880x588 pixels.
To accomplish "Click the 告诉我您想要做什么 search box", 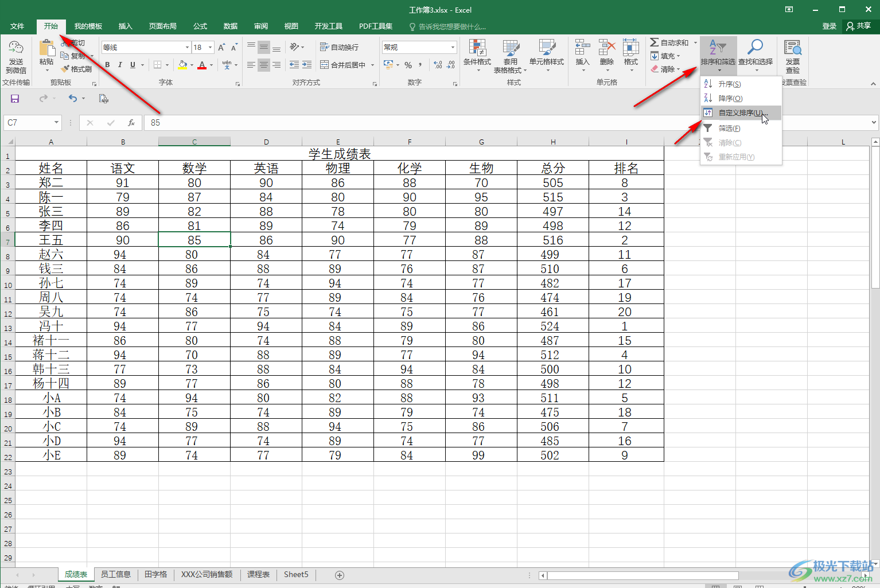I will click(447, 26).
